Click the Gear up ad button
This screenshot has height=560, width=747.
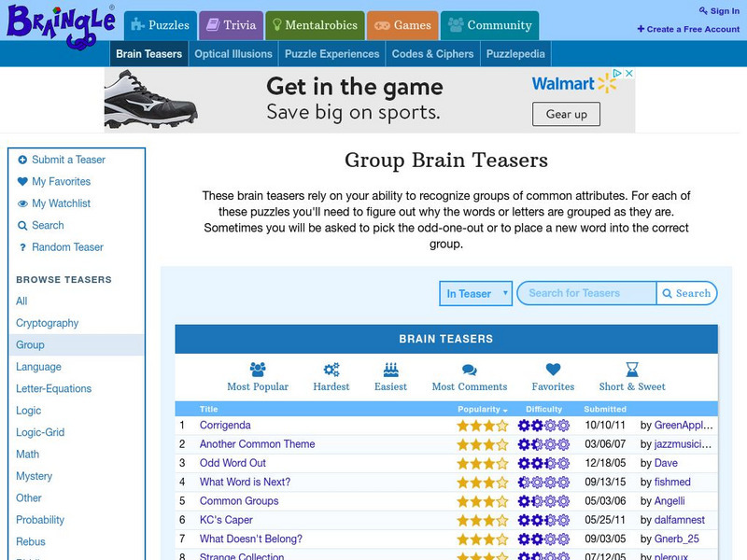click(x=567, y=114)
